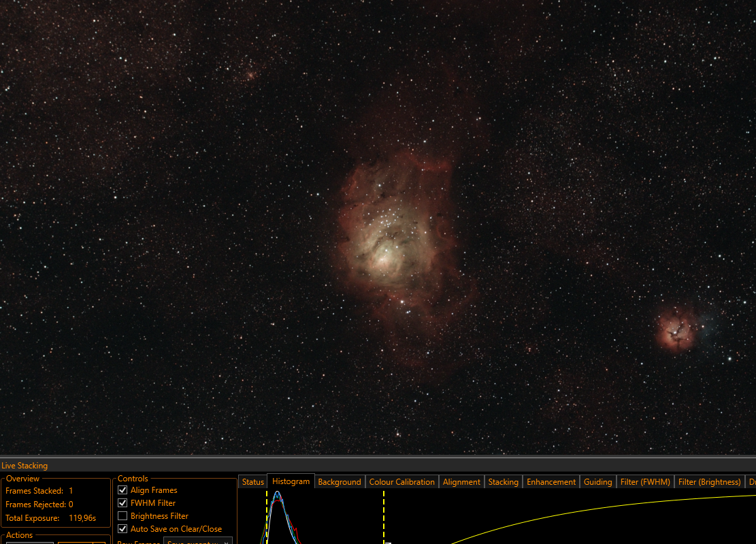Select the Histogram tab

pos(291,481)
